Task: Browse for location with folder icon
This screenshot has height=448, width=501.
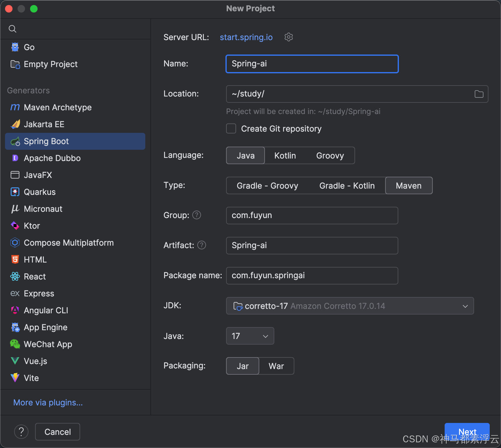Action: click(x=479, y=94)
